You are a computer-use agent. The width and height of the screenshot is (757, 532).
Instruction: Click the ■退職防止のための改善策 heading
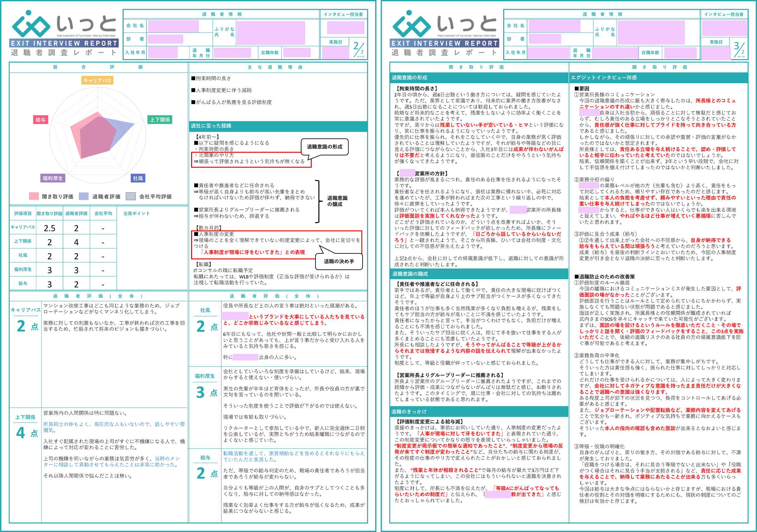[605, 277]
